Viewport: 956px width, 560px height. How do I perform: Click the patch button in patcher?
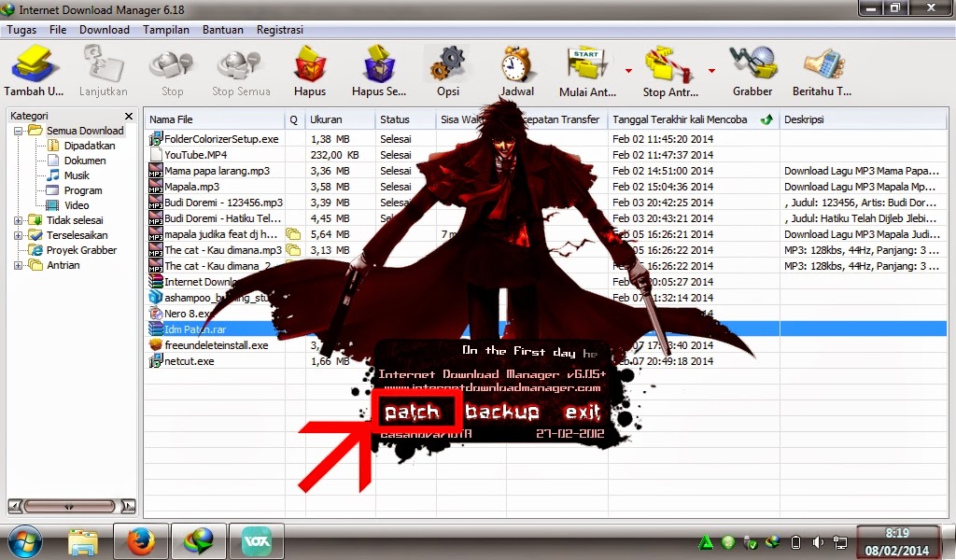412,413
